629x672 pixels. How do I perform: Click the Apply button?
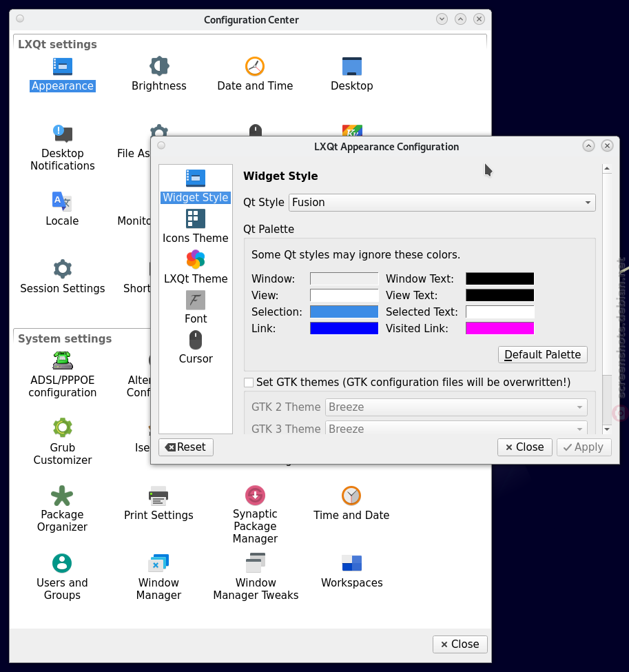[584, 447]
